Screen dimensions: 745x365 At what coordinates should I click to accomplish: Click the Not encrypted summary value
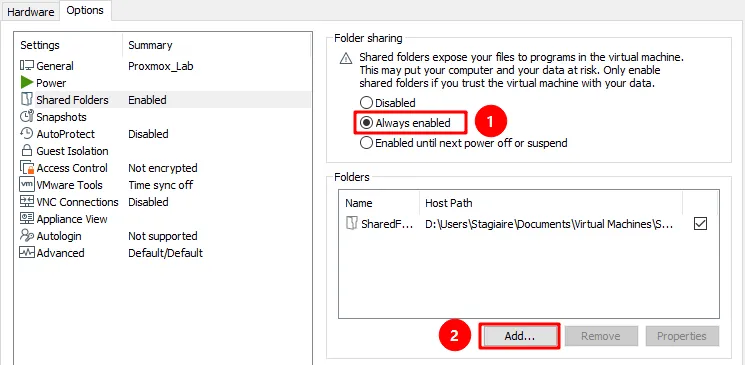[162, 168]
